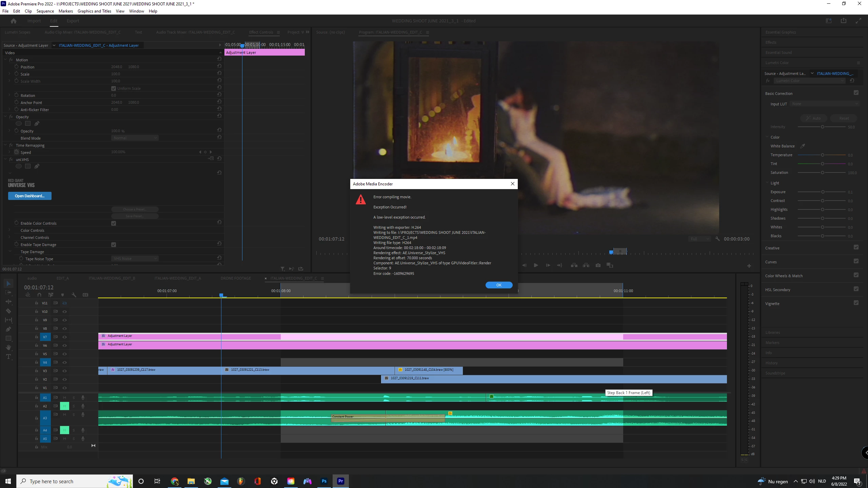Adjust the Temperature slider handle
Viewport: 868px width, 488px height.
tap(822, 155)
